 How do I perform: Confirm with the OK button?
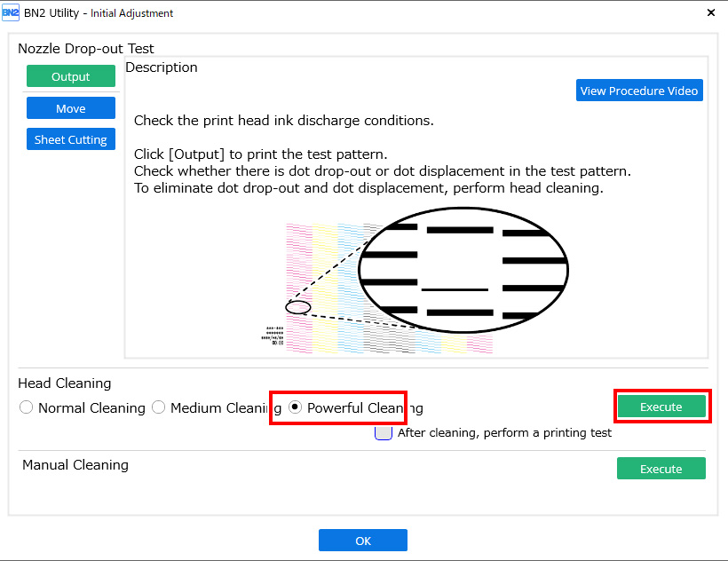pos(363,541)
